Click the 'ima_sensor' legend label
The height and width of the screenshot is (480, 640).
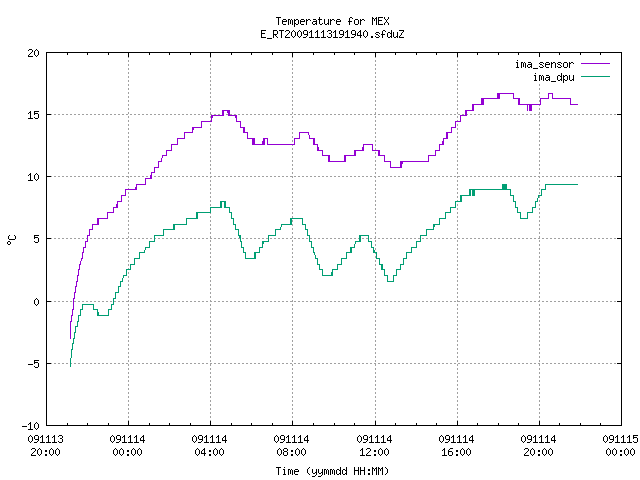(x=544, y=64)
